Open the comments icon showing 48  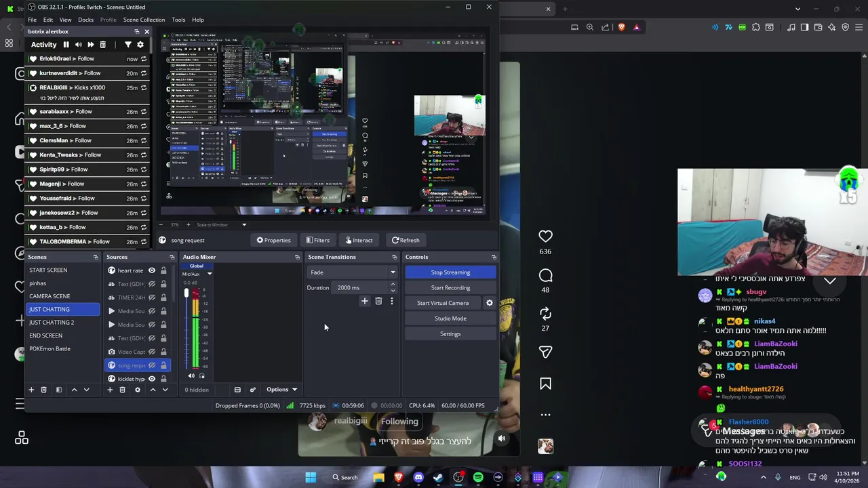[545, 275]
